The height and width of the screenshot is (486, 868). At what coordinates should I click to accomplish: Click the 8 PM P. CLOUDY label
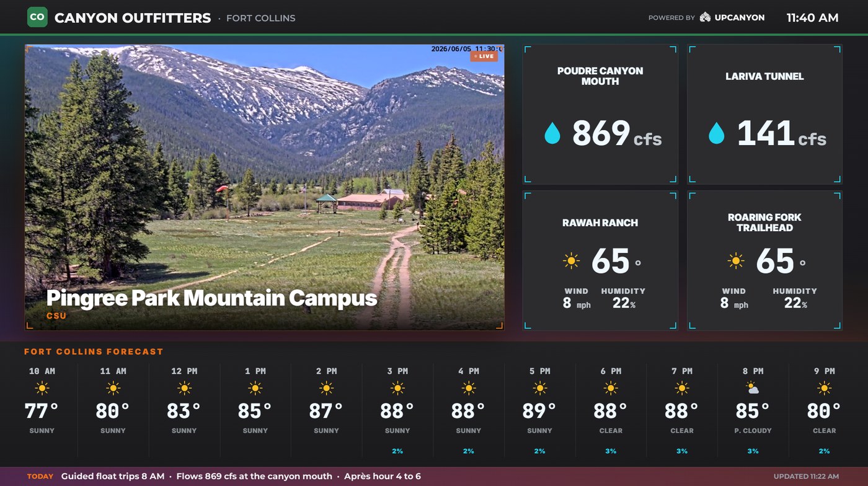pos(753,430)
